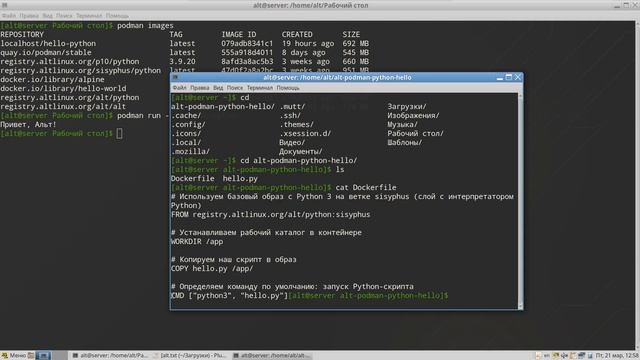Click hello.py in ls output
The width and height of the screenshot is (640, 360).
click(x=240, y=178)
